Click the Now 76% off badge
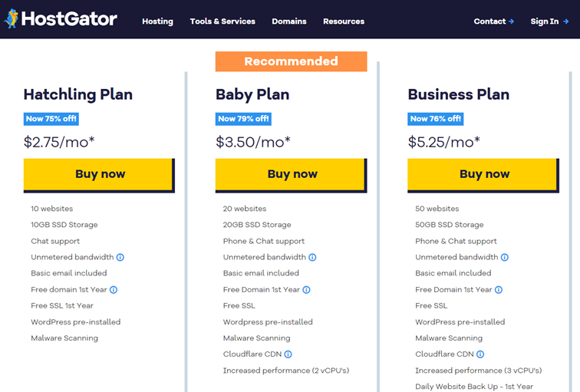The width and height of the screenshot is (580, 392). coord(435,119)
